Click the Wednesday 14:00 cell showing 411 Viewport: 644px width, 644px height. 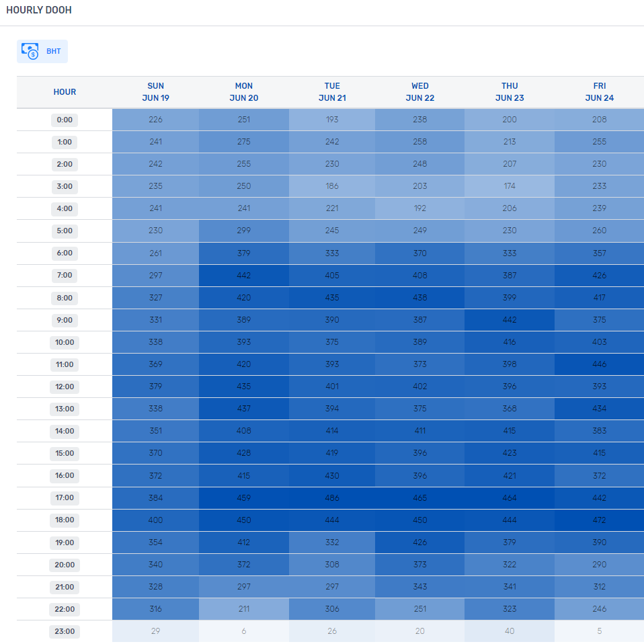tap(419, 431)
